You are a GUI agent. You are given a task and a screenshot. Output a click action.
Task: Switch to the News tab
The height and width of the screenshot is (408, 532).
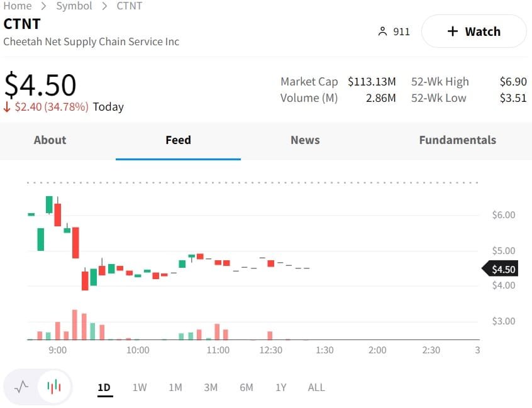coord(305,140)
